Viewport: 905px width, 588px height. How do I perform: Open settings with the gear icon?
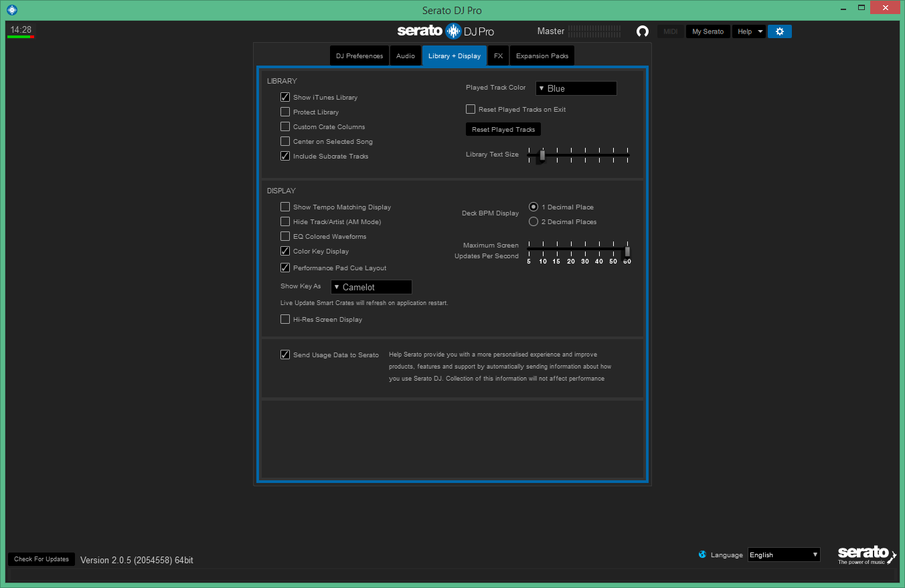[x=780, y=31]
